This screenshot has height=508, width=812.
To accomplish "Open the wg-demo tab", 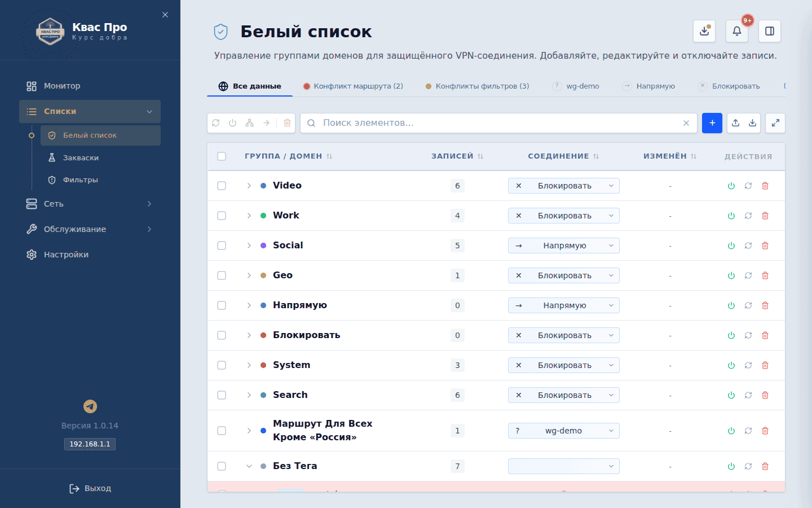I will coord(576,86).
